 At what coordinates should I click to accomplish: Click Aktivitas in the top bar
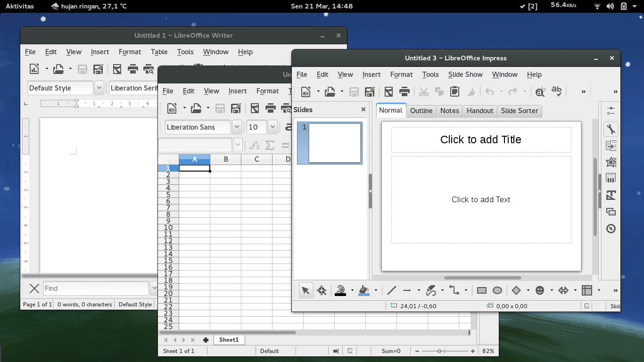[x=19, y=6]
